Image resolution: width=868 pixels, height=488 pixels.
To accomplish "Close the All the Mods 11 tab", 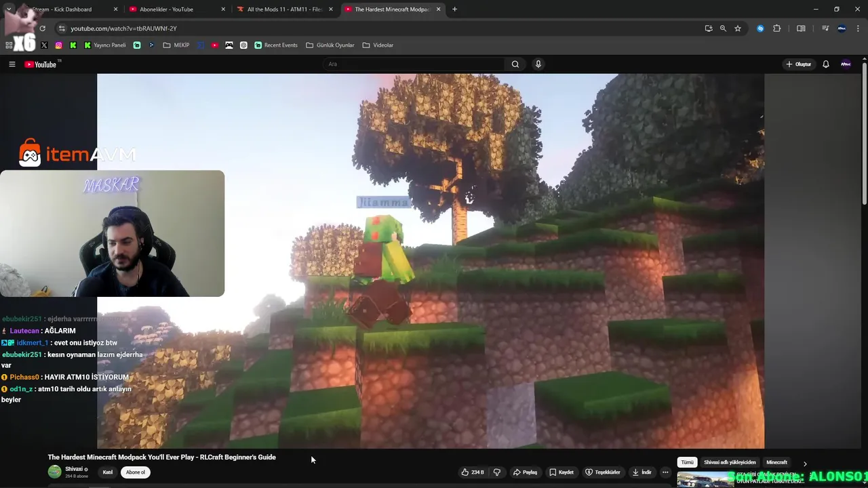I will (x=331, y=9).
